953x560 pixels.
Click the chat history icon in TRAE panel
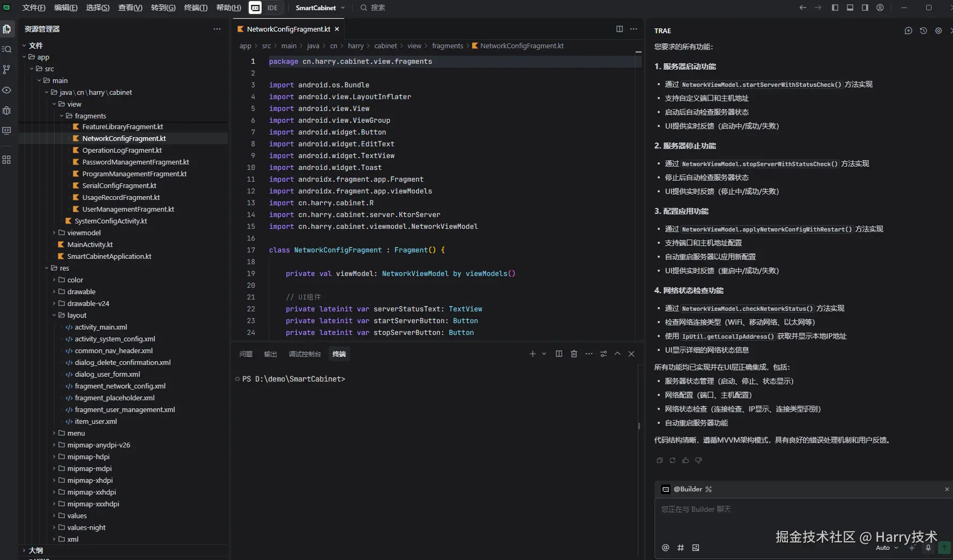point(923,31)
